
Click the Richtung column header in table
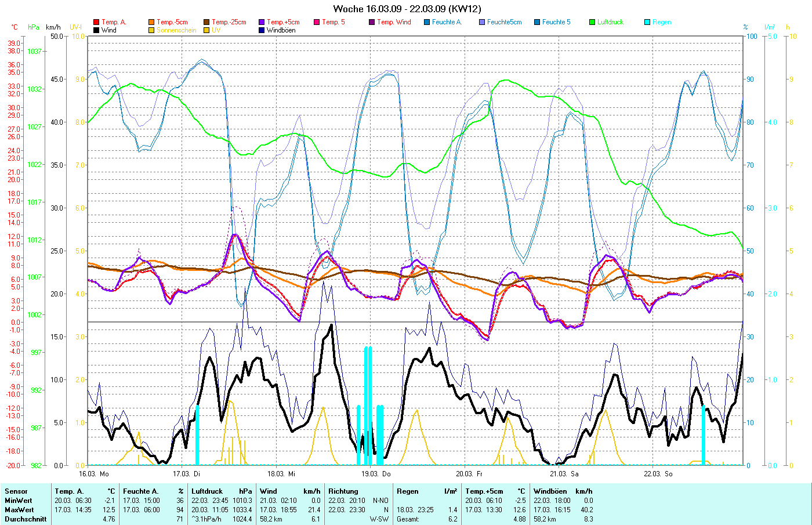click(343, 491)
